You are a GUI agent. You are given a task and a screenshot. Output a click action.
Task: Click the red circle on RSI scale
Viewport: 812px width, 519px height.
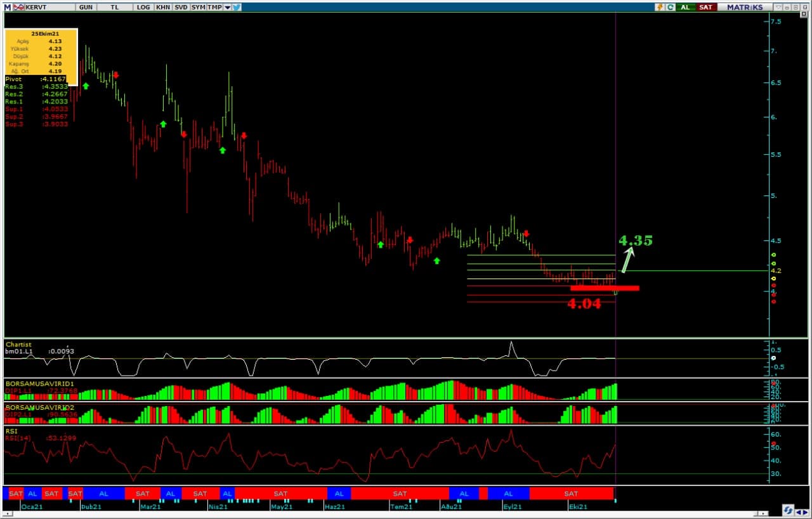pyautogui.click(x=773, y=443)
